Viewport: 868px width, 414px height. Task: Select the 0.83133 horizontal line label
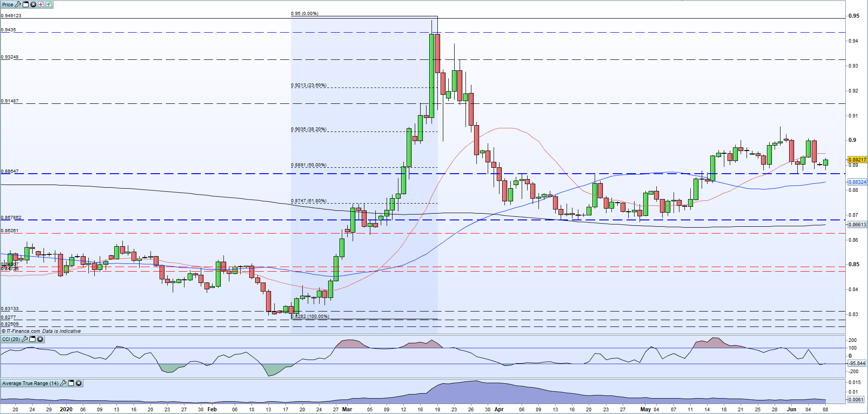click(10, 309)
